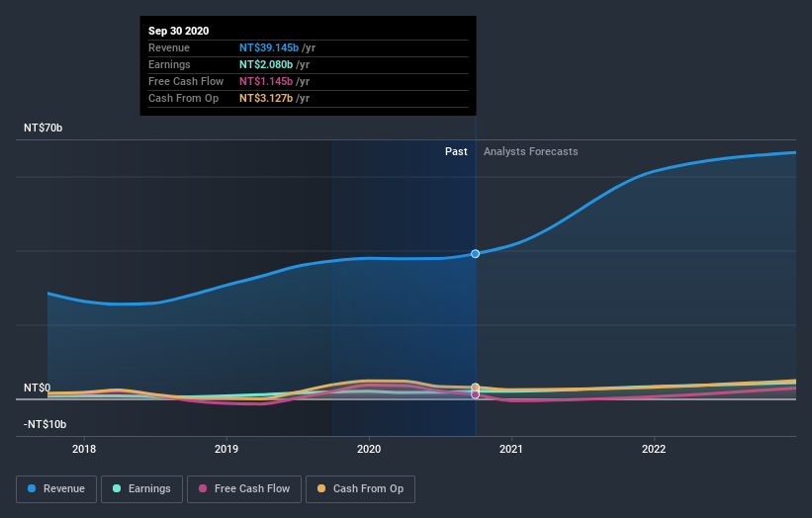Click the NT$70b y-axis label

pos(43,128)
